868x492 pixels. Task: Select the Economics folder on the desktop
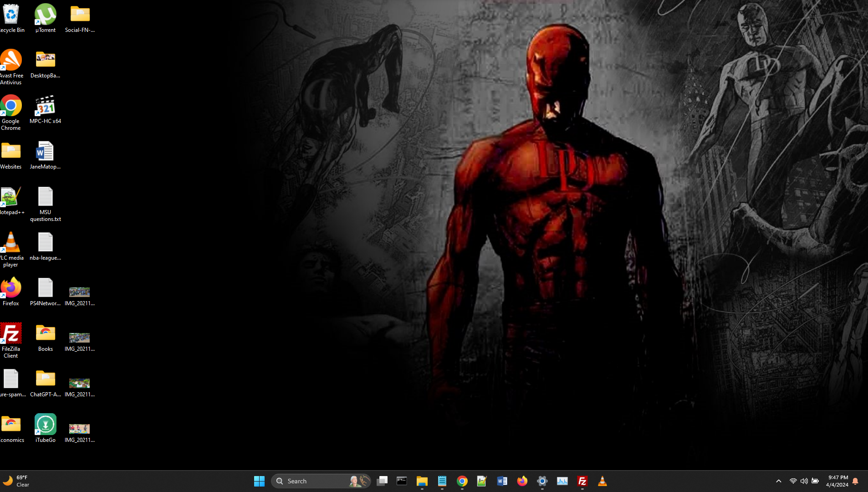pos(11,428)
